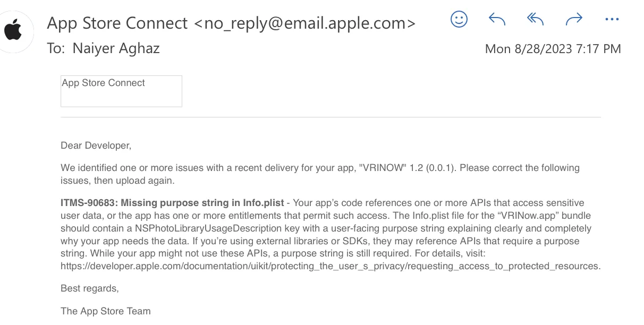Click the "Dear Developer," greeting line
The width and height of the screenshot is (644, 325).
pos(96,146)
